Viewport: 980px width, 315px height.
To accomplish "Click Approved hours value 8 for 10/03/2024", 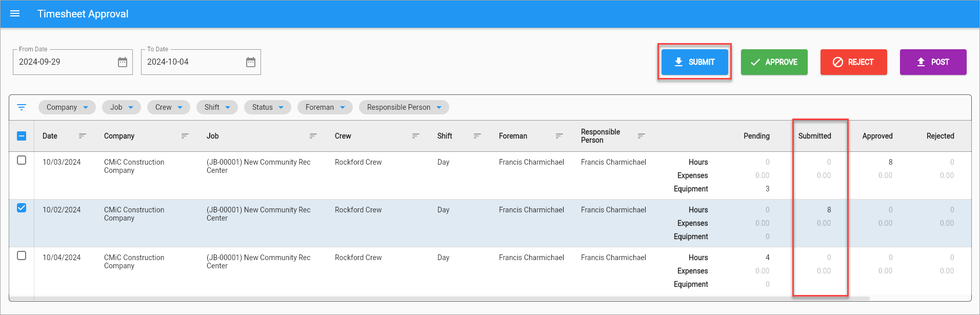I will click(x=891, y=162).
